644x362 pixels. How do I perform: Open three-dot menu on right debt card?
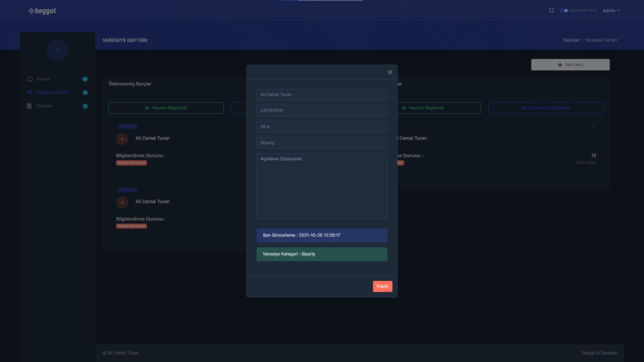pos(593,125)
